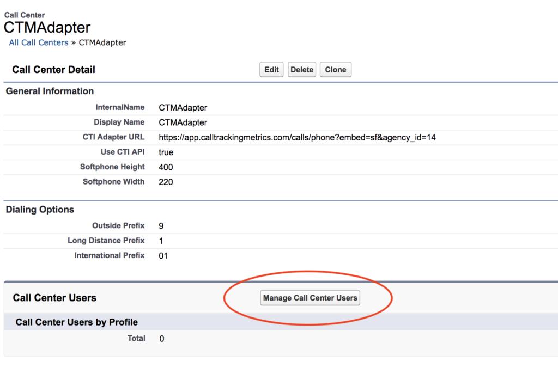Select the Total count value 0

[x=161, y=338]
